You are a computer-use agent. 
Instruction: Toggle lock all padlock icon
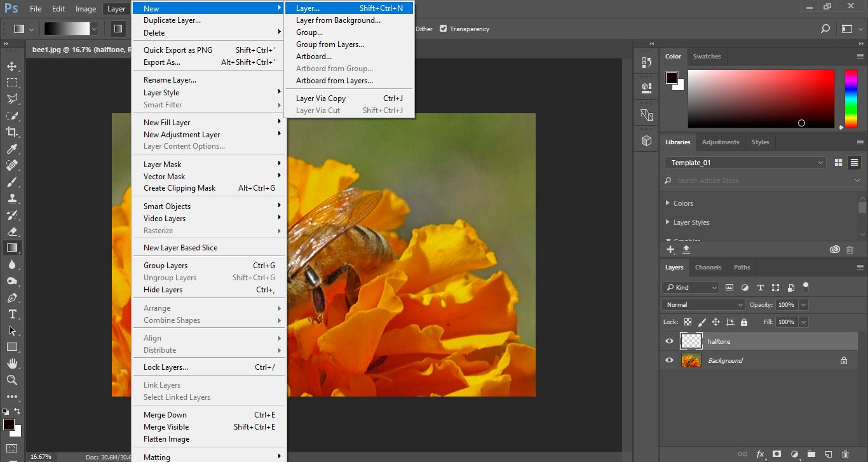click(744, 322)
